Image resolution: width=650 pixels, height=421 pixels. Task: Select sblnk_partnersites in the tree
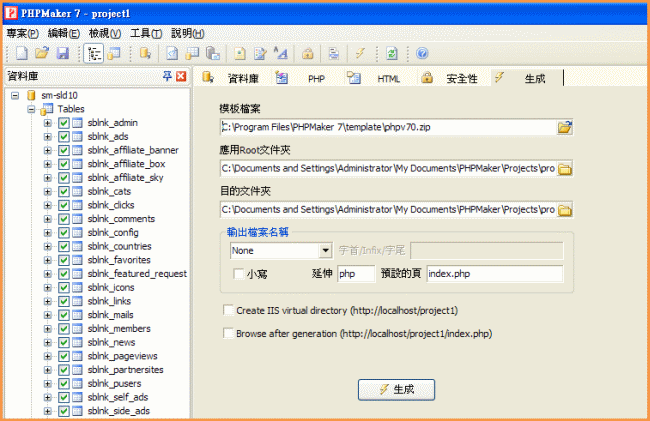tap(126, 370)
